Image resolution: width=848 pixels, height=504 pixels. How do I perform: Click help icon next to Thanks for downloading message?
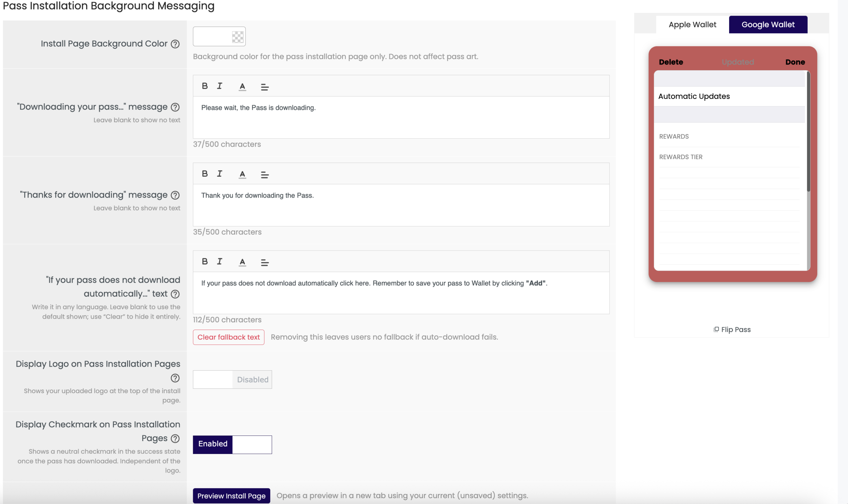[x=175, y=195]
